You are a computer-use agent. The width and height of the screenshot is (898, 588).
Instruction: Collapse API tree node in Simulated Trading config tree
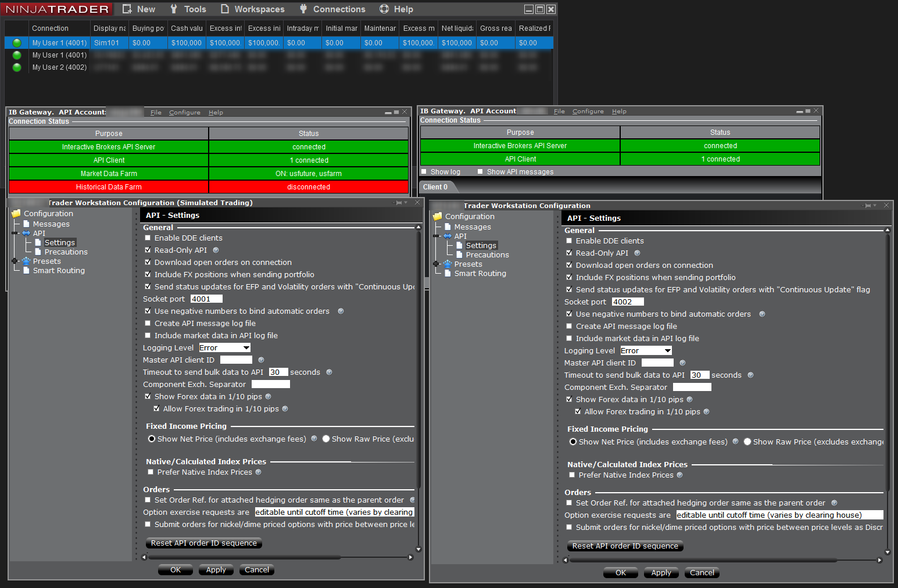tap(15, 233)
